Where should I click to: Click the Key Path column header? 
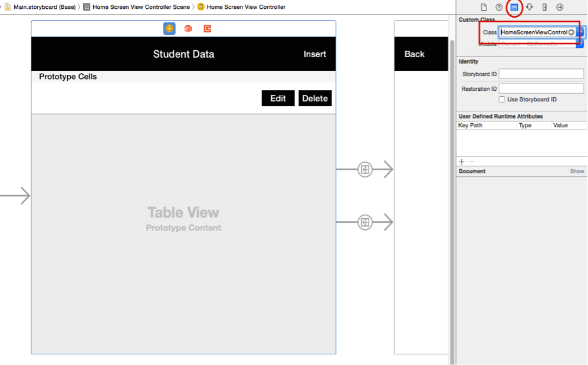470,125
